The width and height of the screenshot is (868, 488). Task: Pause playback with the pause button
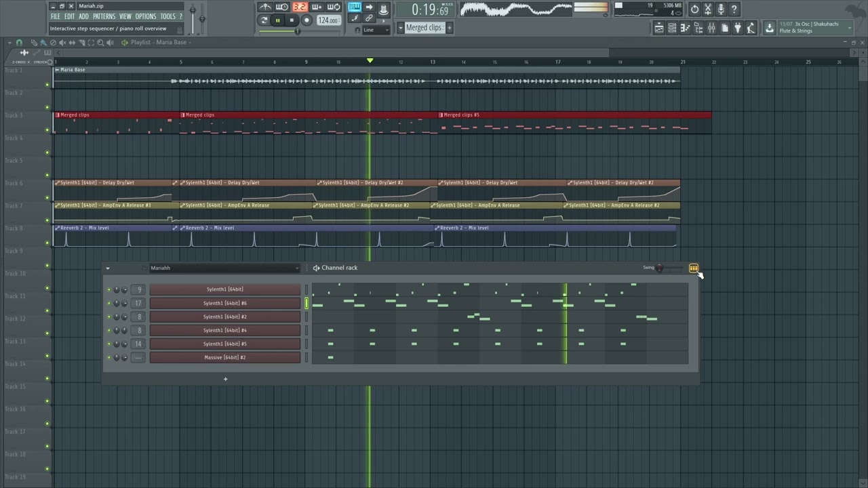coord(277,20)
